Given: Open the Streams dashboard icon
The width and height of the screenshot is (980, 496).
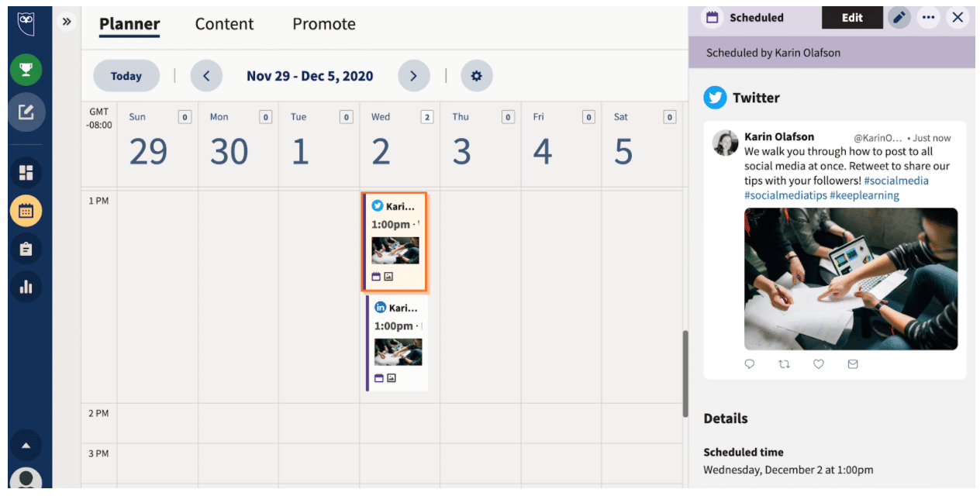Looking at the screenshot, I should (26, 173).
